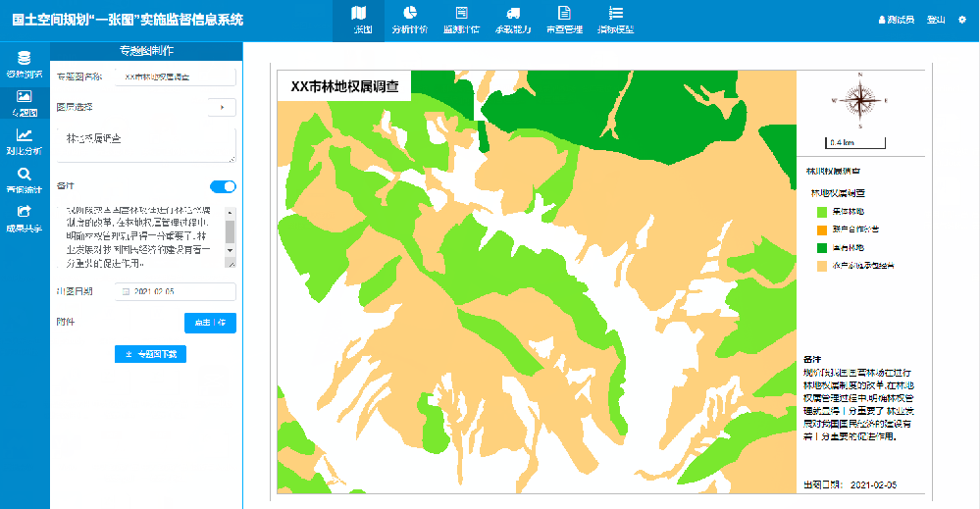Open the database stack icon in left sidebar
980x509 pixels.
(24, 58)
